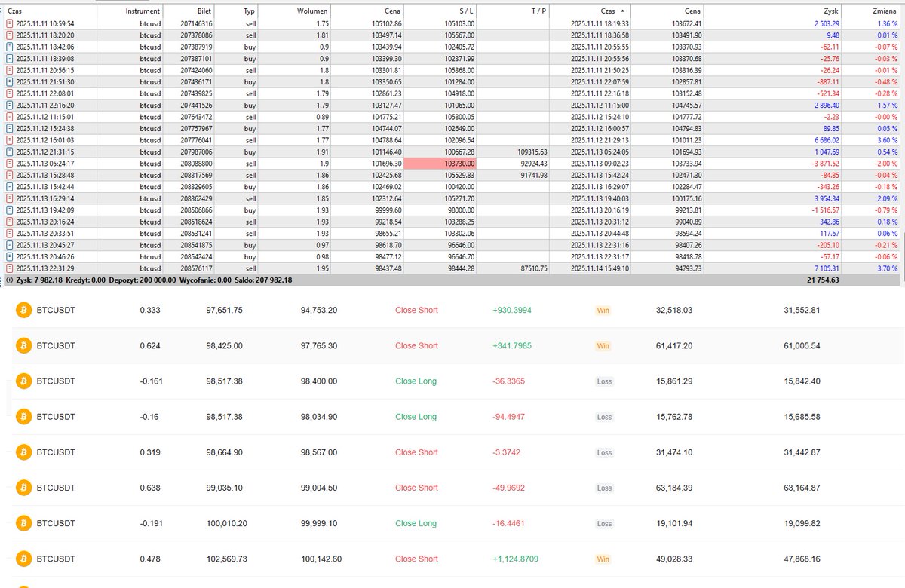
Task: Click Bitcoin icon in the 99,035.10 entry row
Action: pyautogui.click(x=23, y=488)
